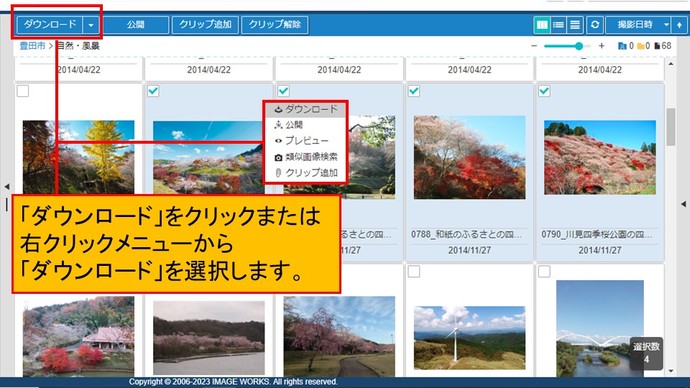The image size is (690, 388).
Task: Choose プレビュー from the context menu
Action: (306, 141)
